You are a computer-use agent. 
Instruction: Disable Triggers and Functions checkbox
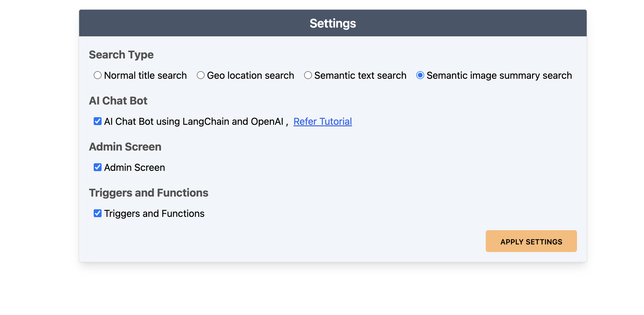point(97,213)
